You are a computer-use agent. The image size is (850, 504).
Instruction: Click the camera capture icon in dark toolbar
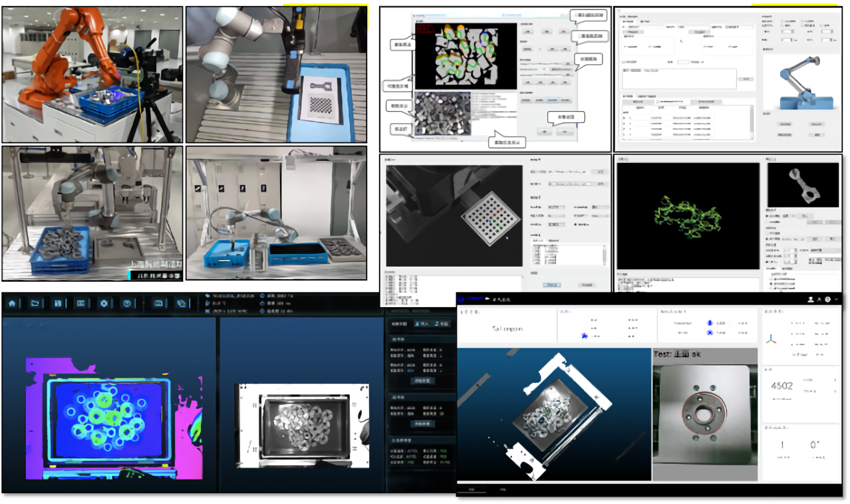click(x=159, y=303)
